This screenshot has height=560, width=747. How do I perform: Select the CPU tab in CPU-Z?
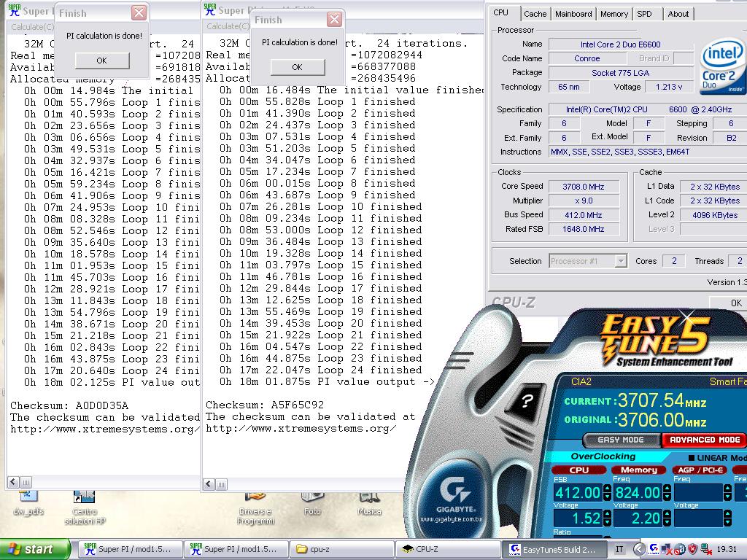point(501,13)
